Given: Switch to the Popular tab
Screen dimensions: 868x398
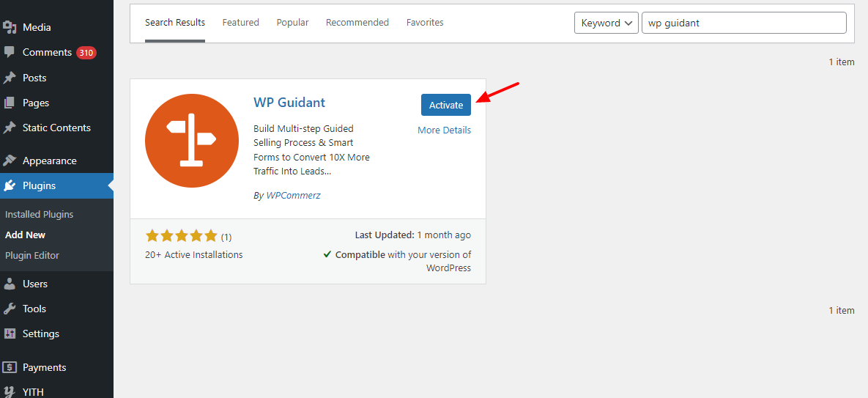Looking at the screenshot, I should click(x=292, y=23).
